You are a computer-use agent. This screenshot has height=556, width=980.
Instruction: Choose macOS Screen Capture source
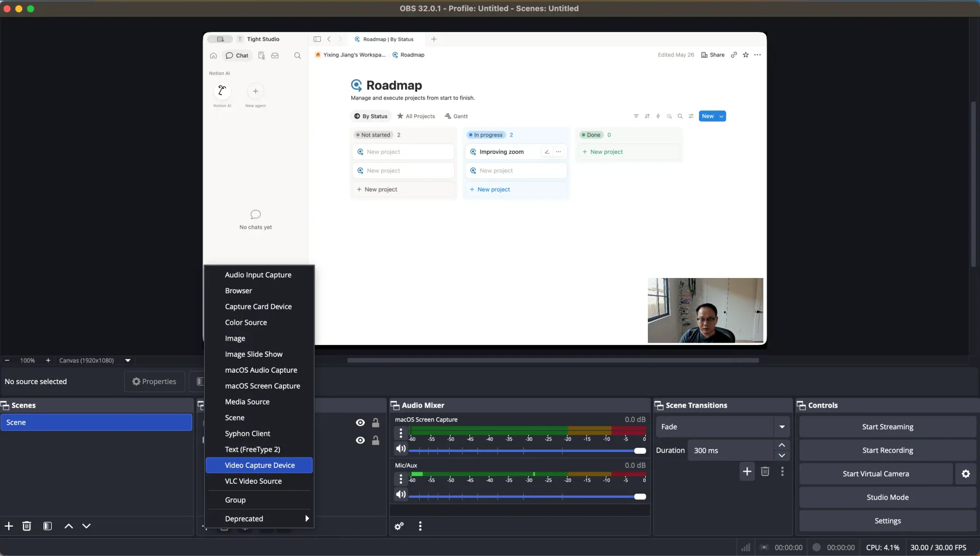tap(259, 386)
